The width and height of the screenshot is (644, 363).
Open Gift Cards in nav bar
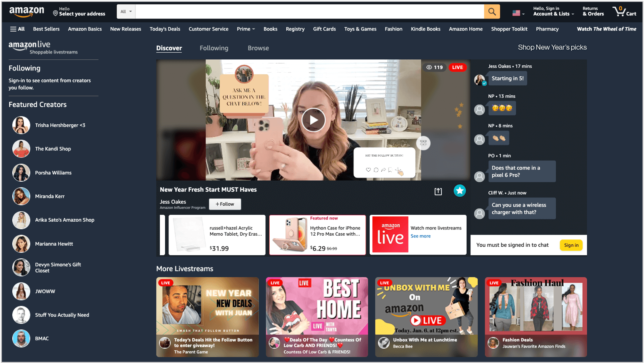coord(324,29)
